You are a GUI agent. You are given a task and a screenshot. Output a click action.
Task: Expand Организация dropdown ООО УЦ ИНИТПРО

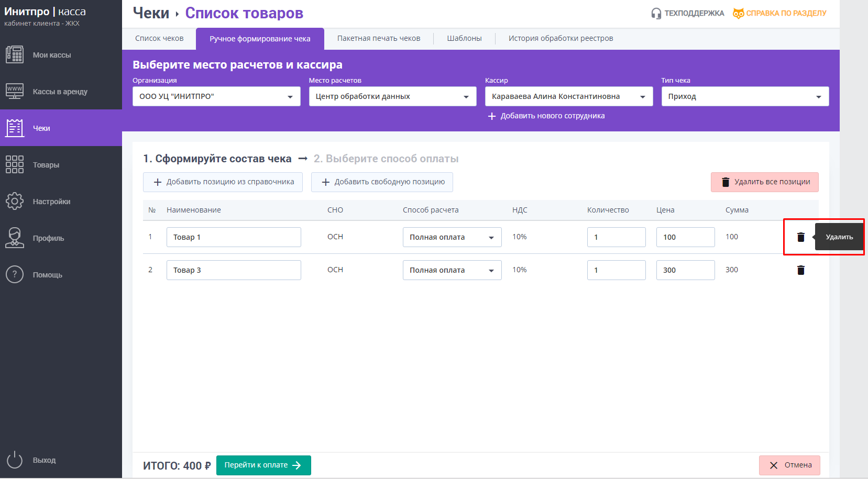(216, 96)
